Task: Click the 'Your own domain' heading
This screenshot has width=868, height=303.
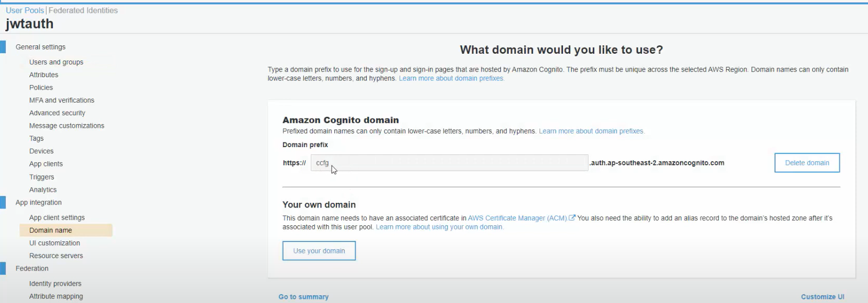Action: [319, 205]
